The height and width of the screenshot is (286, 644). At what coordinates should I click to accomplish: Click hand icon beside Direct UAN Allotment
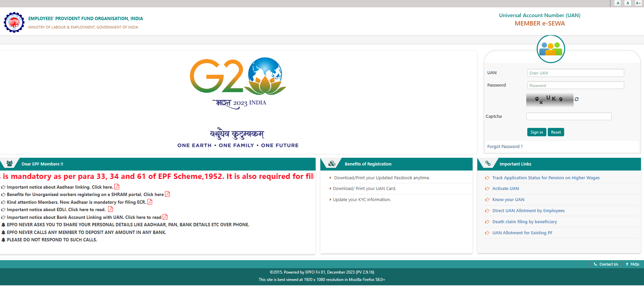click(x=487, y=211)
